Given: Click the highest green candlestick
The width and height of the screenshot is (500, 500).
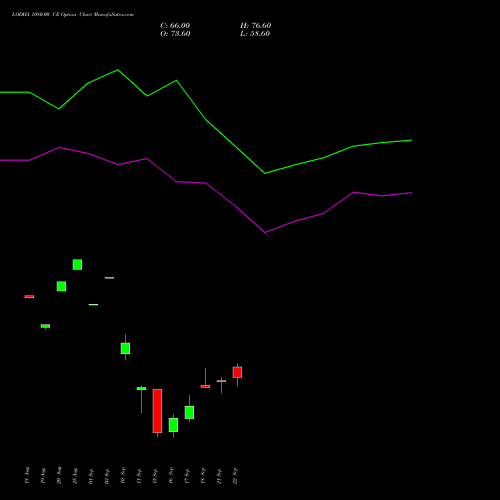Looking at the screenshot, I should tap(77, 265).
